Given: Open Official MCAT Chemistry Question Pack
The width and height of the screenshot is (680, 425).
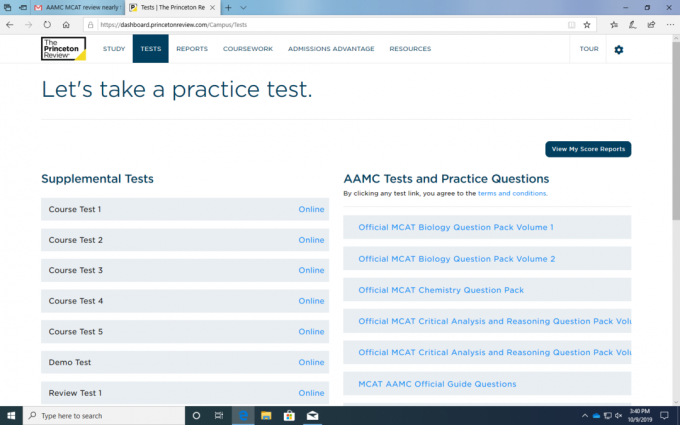Looking at the screenshot, I should (x=441, y=290).
